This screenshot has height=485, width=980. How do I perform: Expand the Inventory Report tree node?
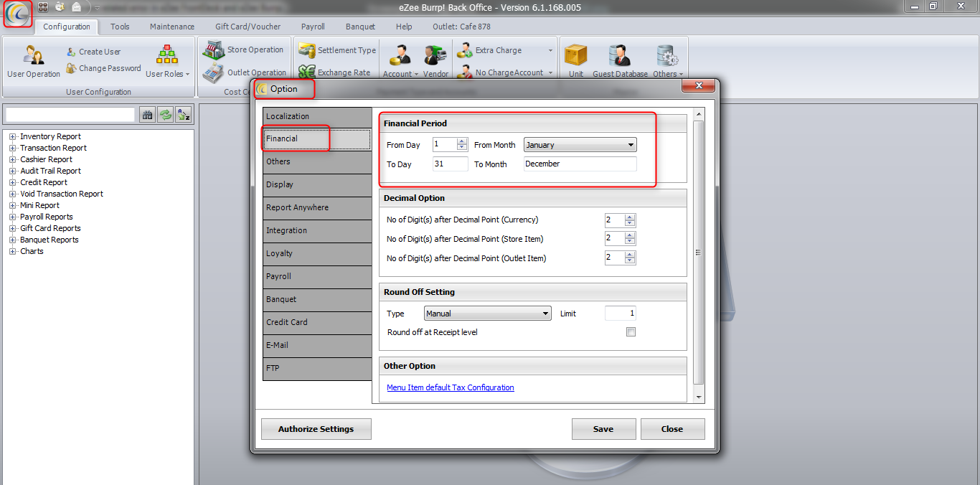(x=12, y=136)
